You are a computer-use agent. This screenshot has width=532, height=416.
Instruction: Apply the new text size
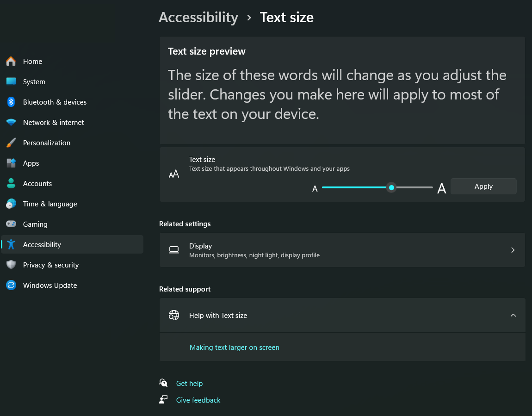point(483,186)
